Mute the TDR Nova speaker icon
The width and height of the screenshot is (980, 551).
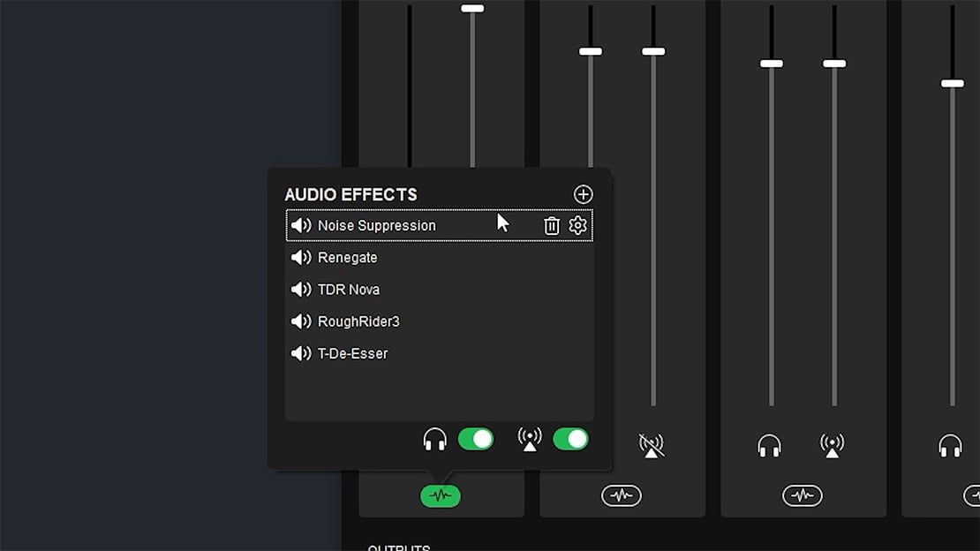click(x=301, y=290)
